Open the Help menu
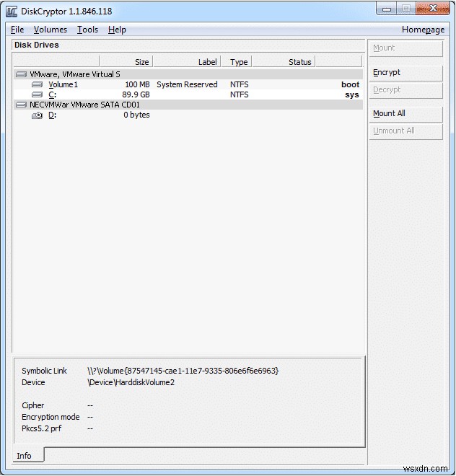The height and width of the screenshot is (476, 456). (117, 30)
